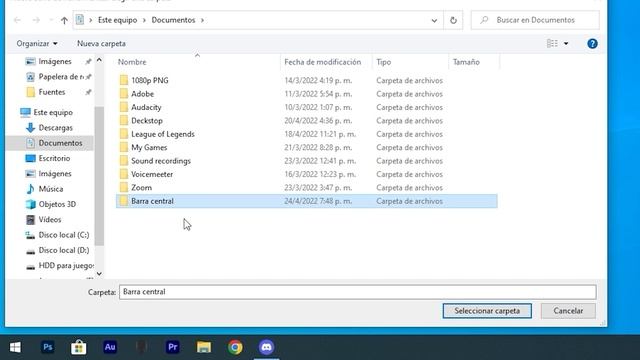Open Premiere Pro from taskbar
Viewport: 640px width, 360px height.
[x=173, y=347]
